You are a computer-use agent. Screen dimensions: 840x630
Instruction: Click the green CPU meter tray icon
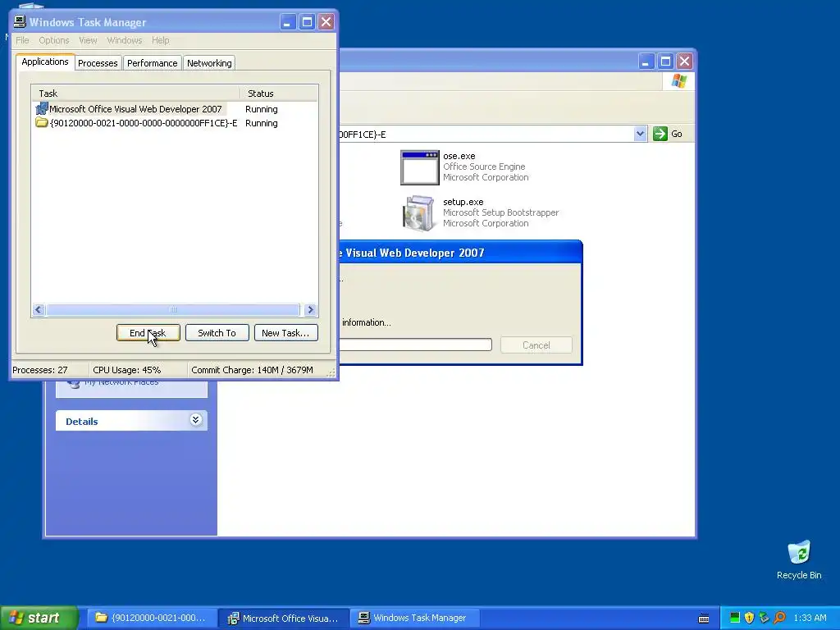click(734, 618)
